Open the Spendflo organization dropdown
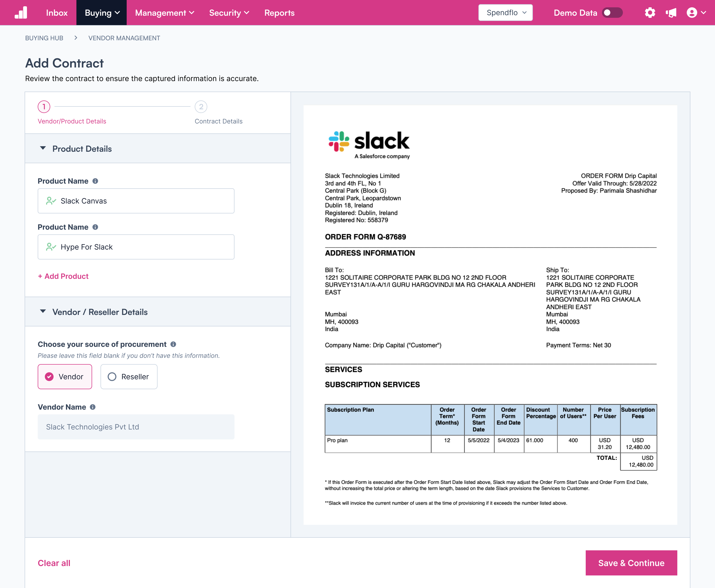Screen dimensions: 715x588 [505, 13]
